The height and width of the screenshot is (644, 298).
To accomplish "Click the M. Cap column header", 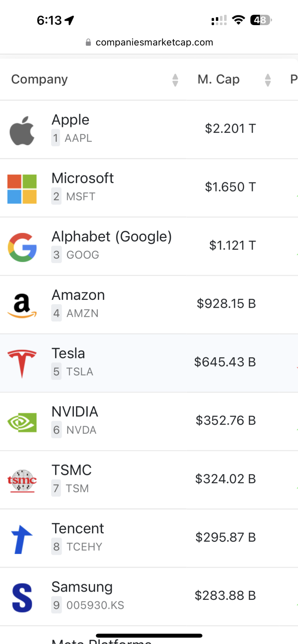I will coord(219,80).
